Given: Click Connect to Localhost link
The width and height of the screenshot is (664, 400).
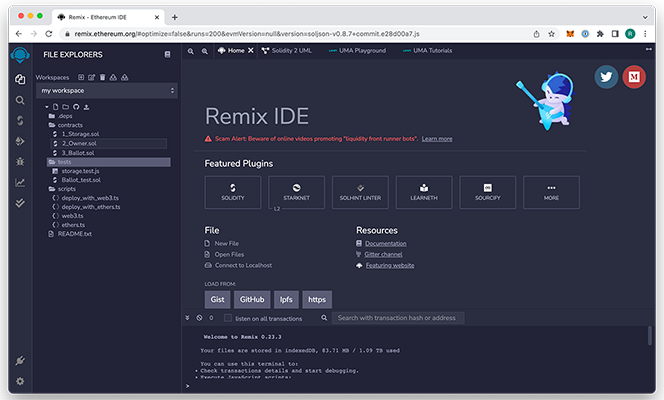Looking at the screenshot, I should click(x=243, y=265).
